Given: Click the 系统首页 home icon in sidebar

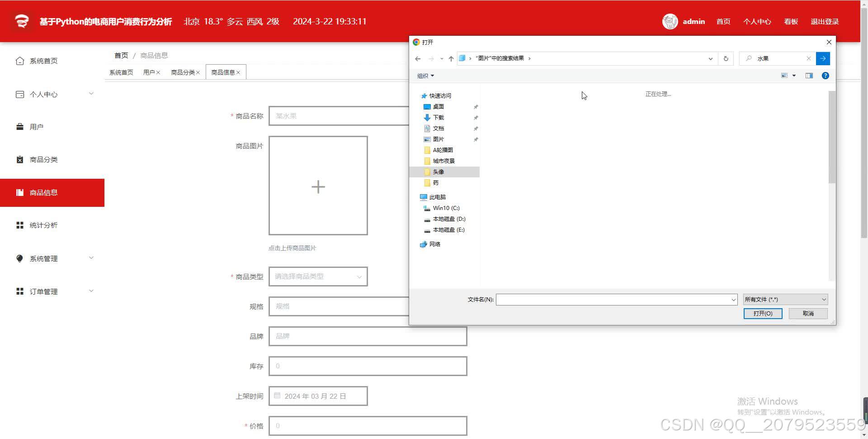Looking at the screenshot, I should (19, 61).
